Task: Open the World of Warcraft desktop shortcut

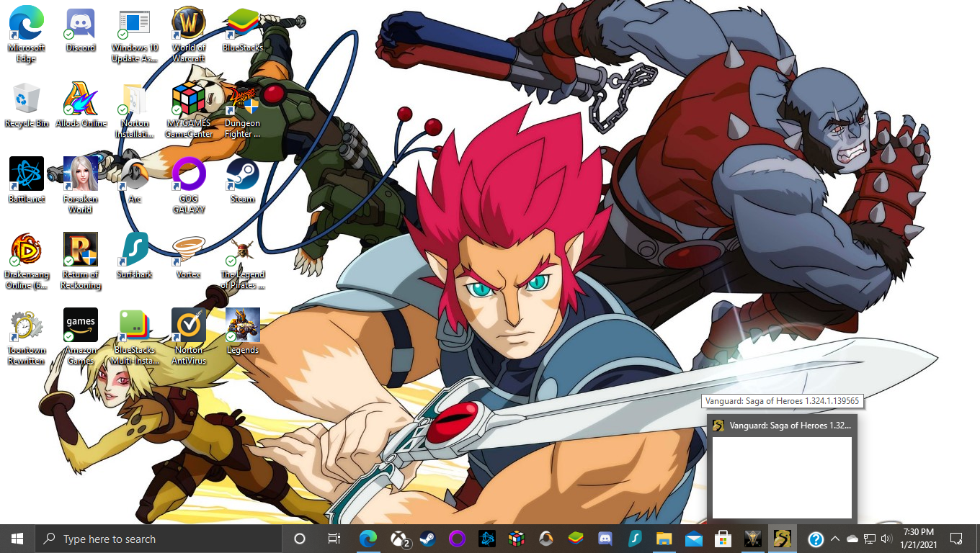Action: pyautogui.click(x=189, y=26)
